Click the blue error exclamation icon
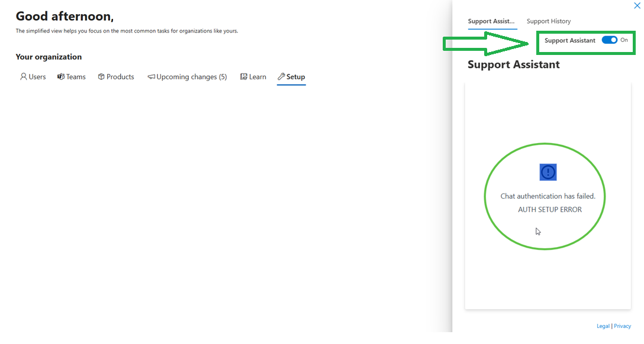 pyautogui.click(x=548, y=172)
